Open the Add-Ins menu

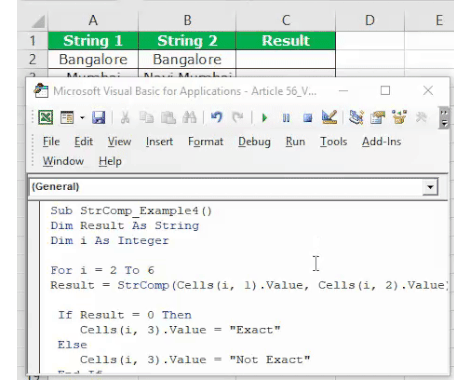[382, 142]
